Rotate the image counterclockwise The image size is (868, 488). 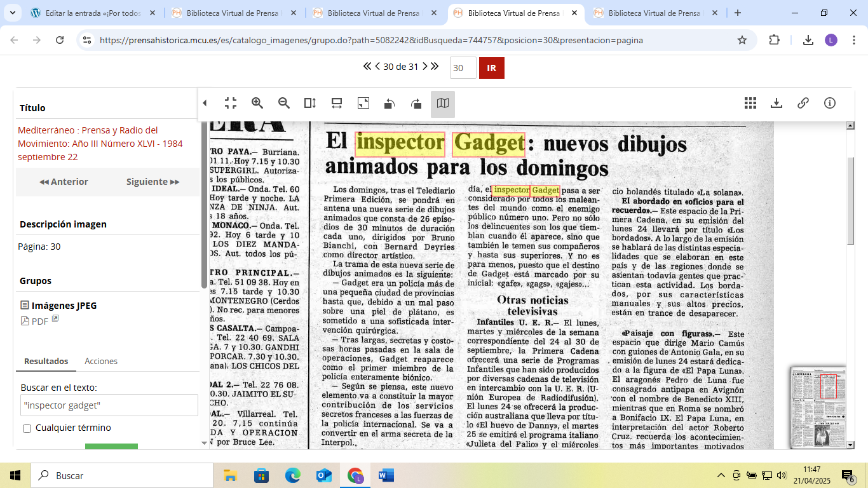coord(390,103)
